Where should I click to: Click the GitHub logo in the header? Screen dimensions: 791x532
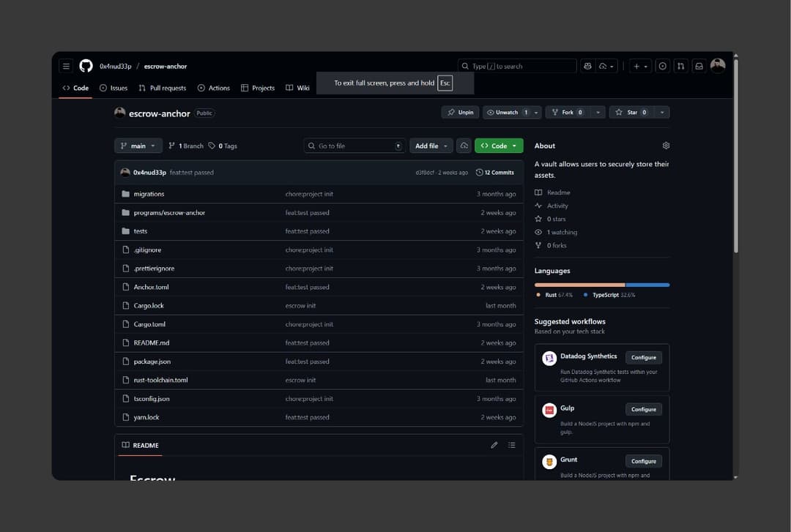(x=86, y=66)
